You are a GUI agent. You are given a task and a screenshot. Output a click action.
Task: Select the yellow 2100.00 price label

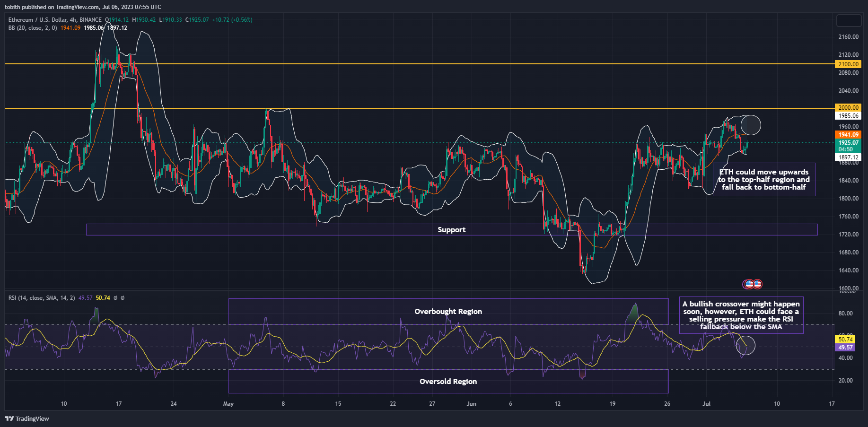[848, 64]
